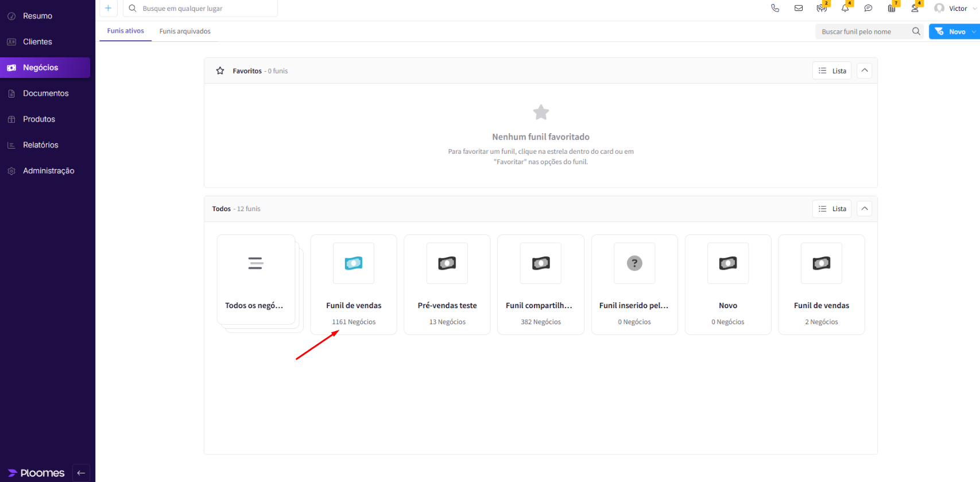Image resolution: width=980 pixels, height=482 pixels.
Task: Open the chat messages icon
Action: pyautogui.click(x=868, y=8)
